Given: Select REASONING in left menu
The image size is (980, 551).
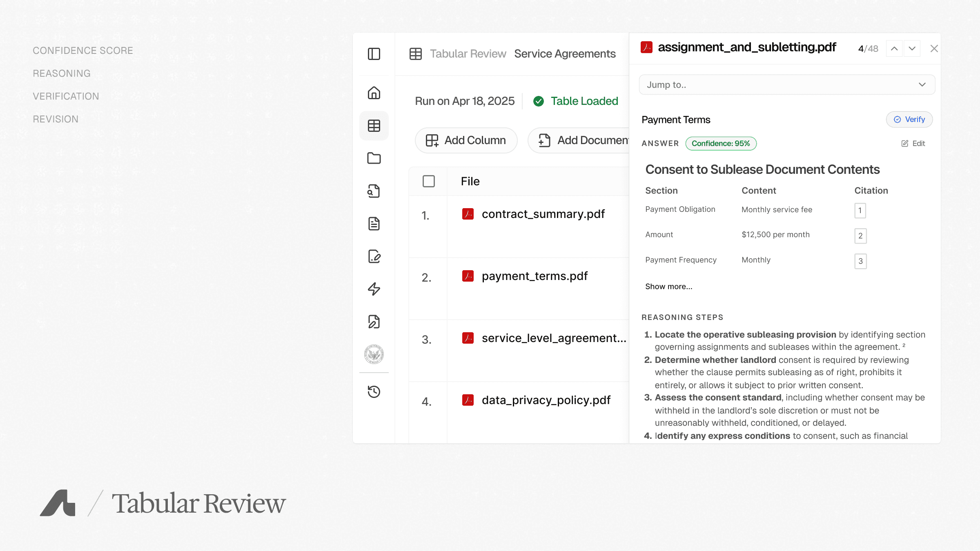Looking at the screenshot, I should click(62, 73).
